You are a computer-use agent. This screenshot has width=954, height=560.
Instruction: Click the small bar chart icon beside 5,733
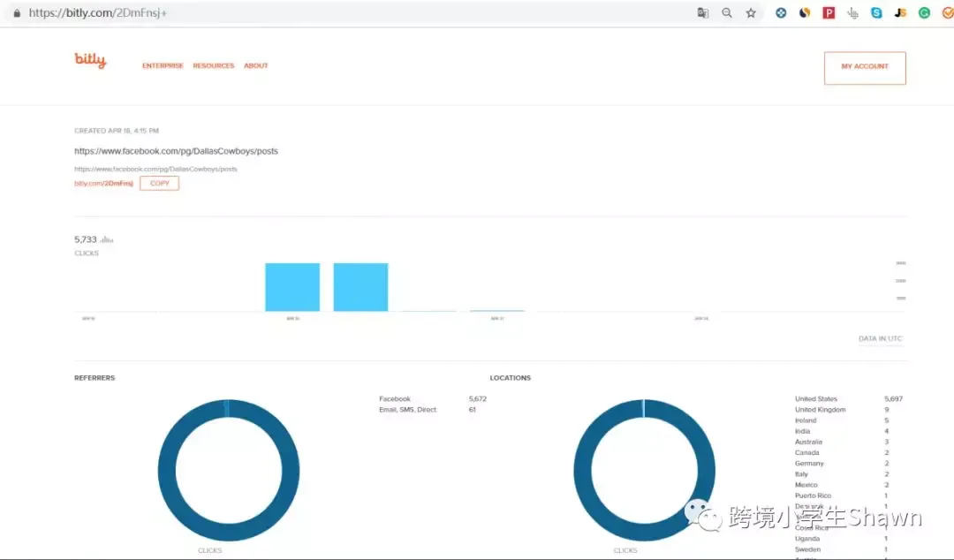[x=107, y=240]
